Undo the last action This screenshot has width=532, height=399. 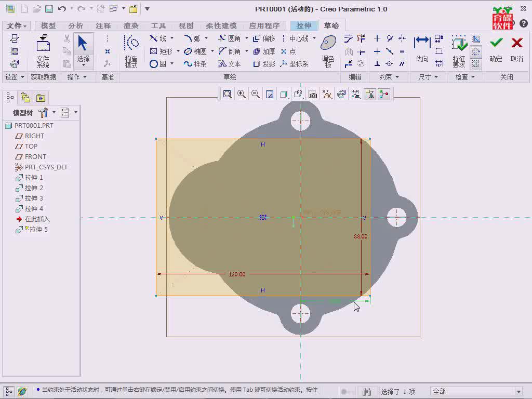coord(62,9)
